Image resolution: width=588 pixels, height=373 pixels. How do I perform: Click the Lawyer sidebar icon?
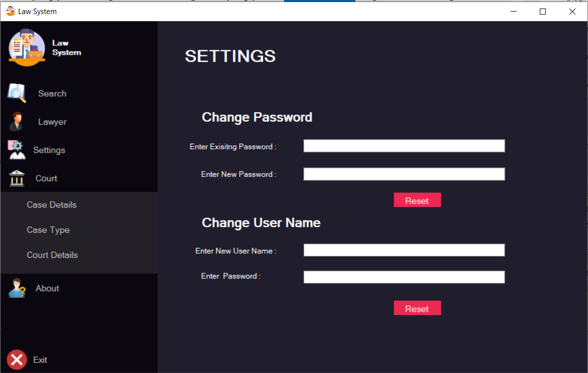coord(16,121)
